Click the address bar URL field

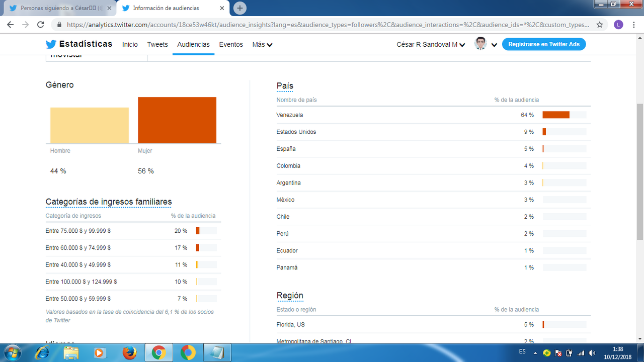[x=327, y=25]
